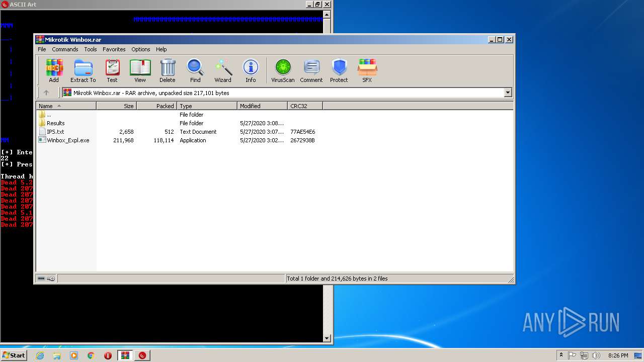Click the volume speaker tray icon
The image size is (644, 362).
(596, 355)
